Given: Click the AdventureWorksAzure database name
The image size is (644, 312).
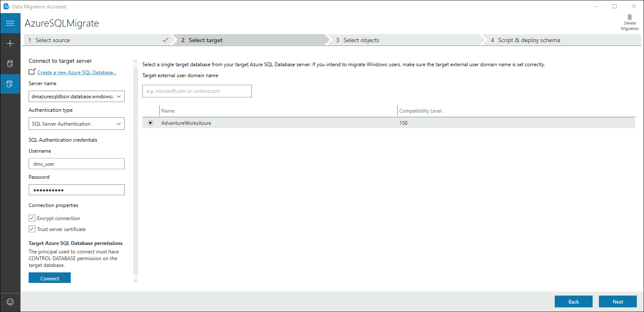Looking at the screenshot, I should point(186,123).
